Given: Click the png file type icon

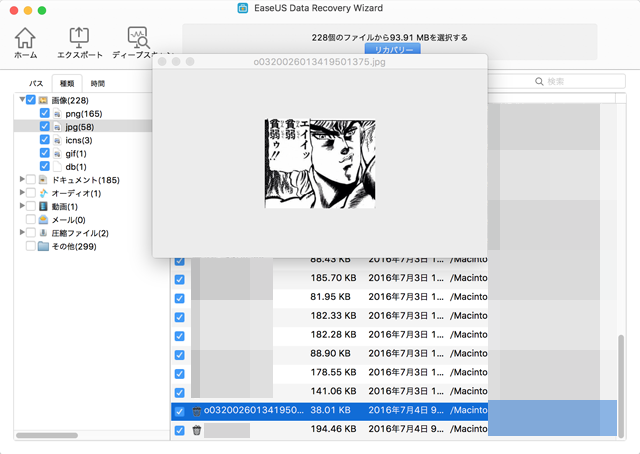Looking at the screenshot, I should click(57, 114).
